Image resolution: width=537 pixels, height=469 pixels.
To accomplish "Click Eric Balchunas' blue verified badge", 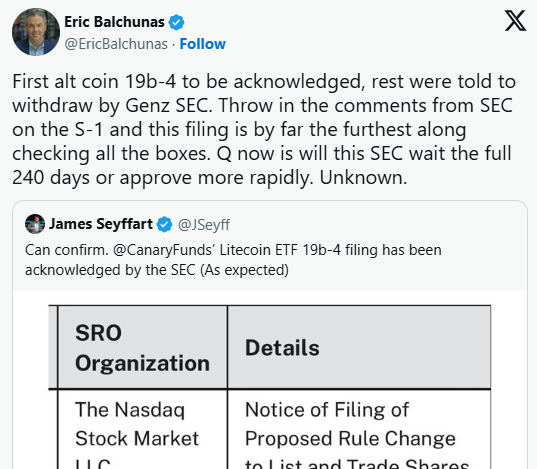I will [176, 22].
